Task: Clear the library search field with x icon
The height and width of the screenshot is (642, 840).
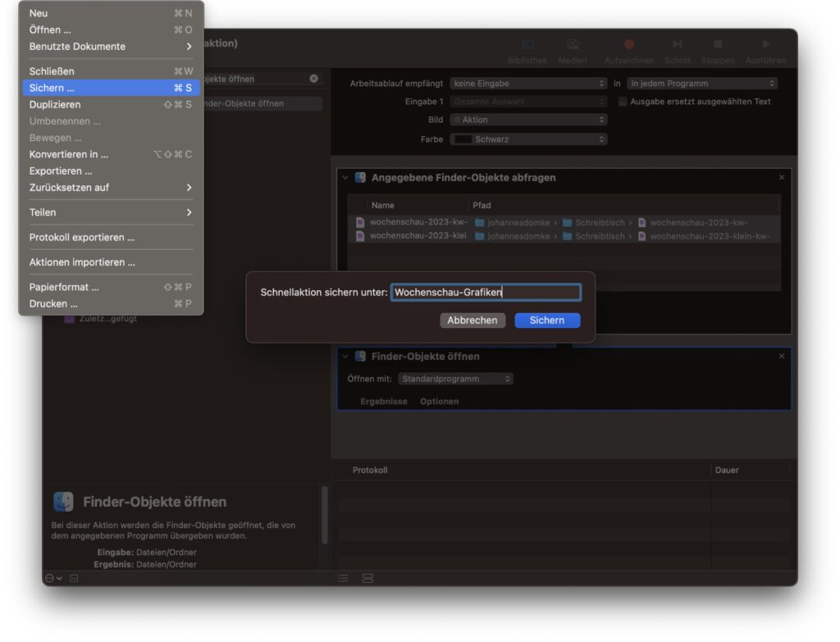Action: click(313, 79)
